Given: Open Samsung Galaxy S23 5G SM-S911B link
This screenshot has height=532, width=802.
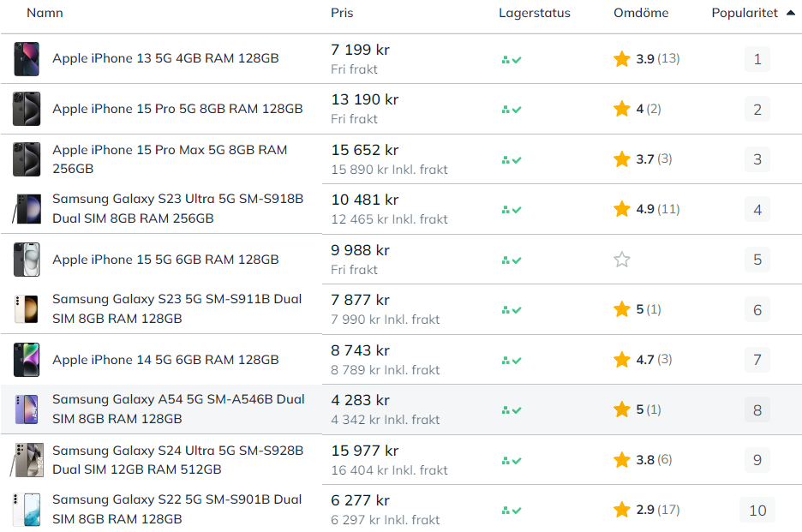Looking at the screenshot, I should [x=177, y=309].
